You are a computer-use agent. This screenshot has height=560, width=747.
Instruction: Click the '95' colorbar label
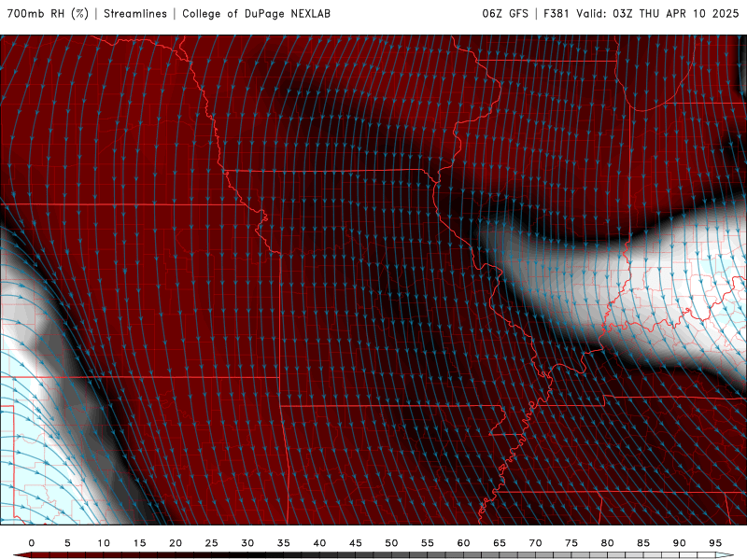[715, 543]
